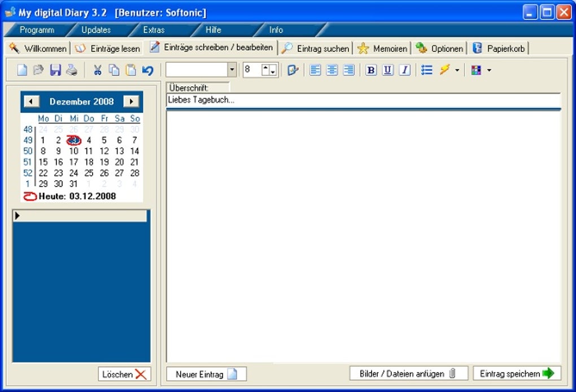Click the Undo arrow icon
The image size is (576, 392).
pos(148,70)
